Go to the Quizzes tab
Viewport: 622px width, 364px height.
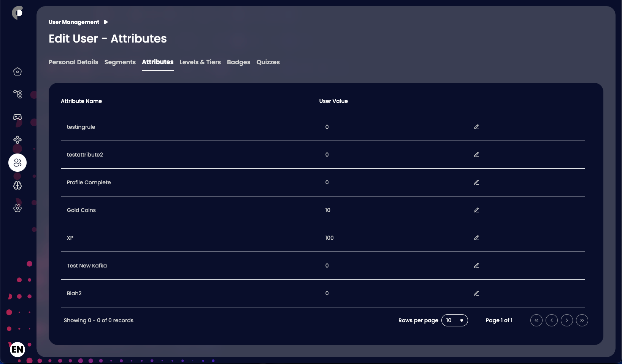pos(268,62)
